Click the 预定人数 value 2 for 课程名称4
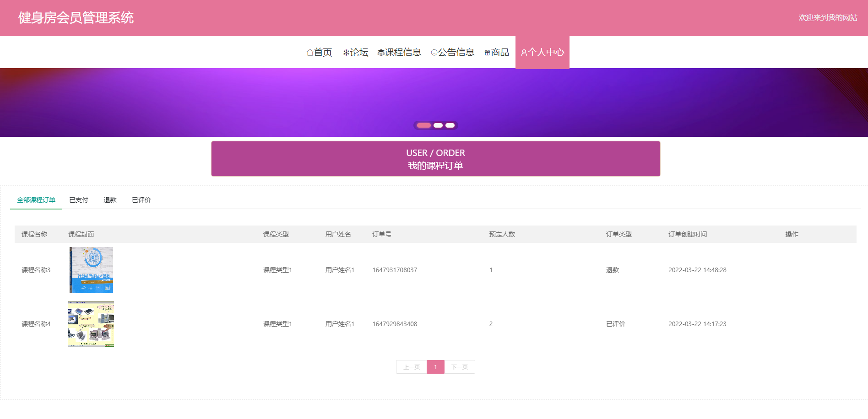 [491, 324]
